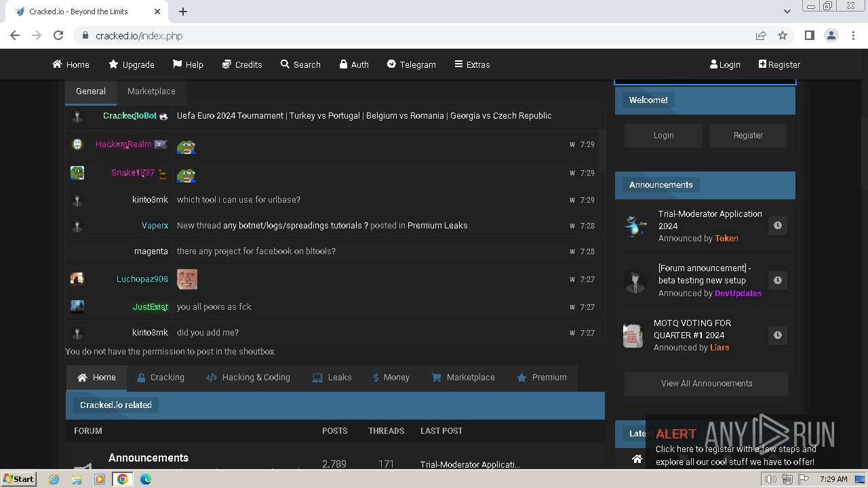Select the Premium category tab

[542, 378]
